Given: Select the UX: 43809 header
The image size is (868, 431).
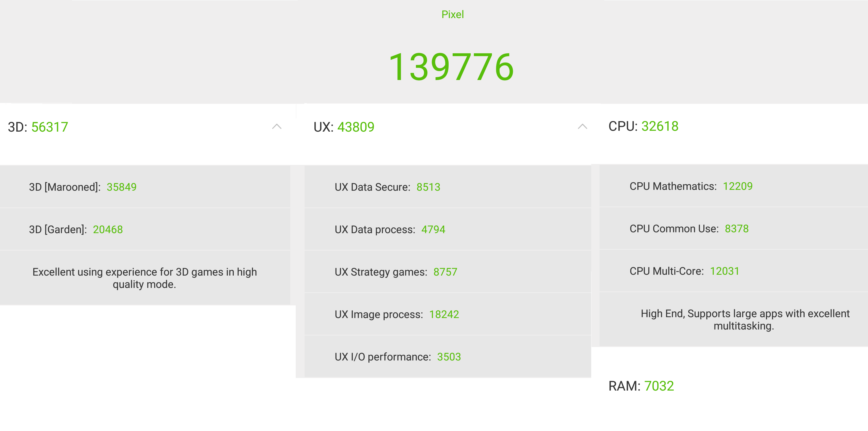Looking at the screenshot, I should [x=344, y=127].
